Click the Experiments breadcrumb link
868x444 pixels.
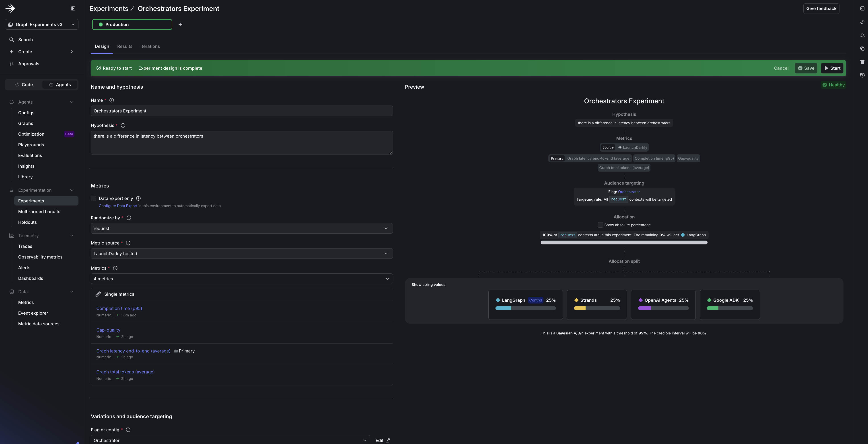[109, 9]
